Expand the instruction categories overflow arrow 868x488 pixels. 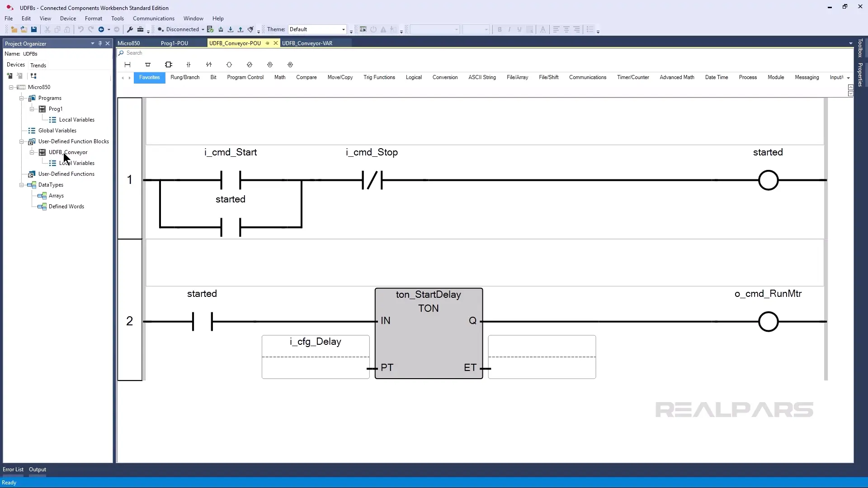tap(848, 78)
